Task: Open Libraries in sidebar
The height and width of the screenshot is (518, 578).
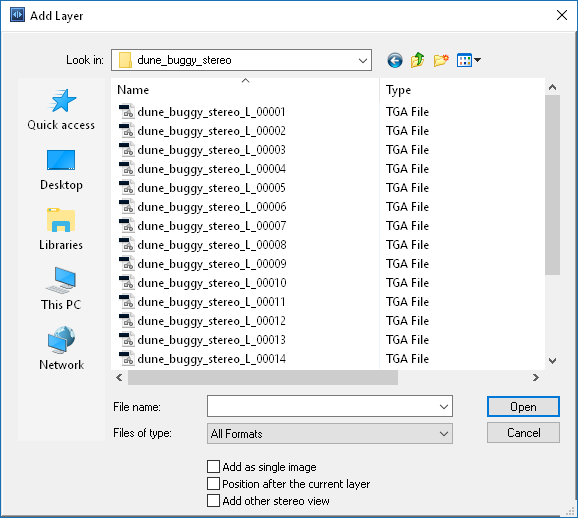Action: pyautogui.click(x=61, y=229)
